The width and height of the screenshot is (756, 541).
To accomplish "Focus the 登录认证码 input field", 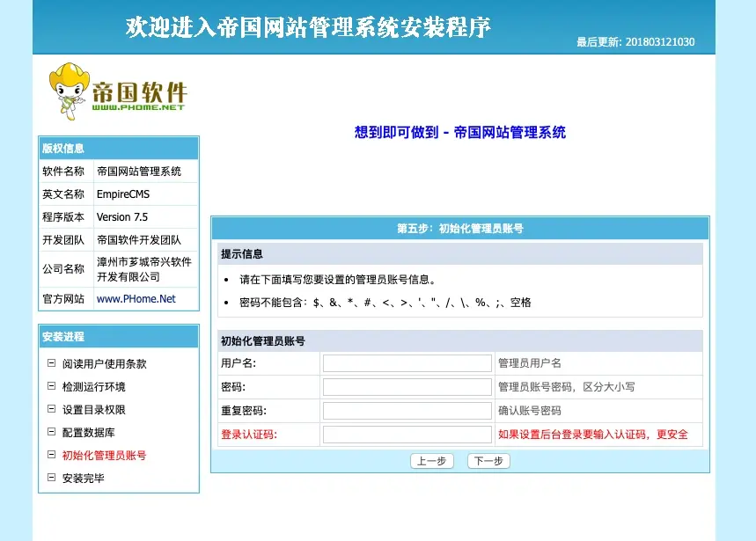I will click(407, 434).
